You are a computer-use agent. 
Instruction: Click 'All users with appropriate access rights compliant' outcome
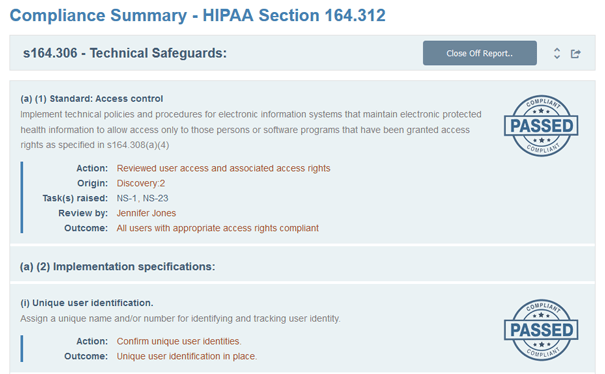click(218, 228)
